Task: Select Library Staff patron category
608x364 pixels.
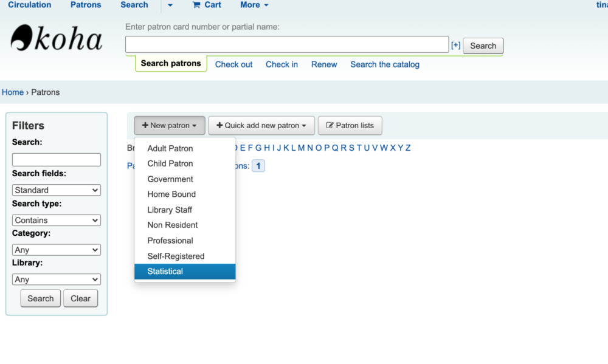Action: click(x=185, y=210)
